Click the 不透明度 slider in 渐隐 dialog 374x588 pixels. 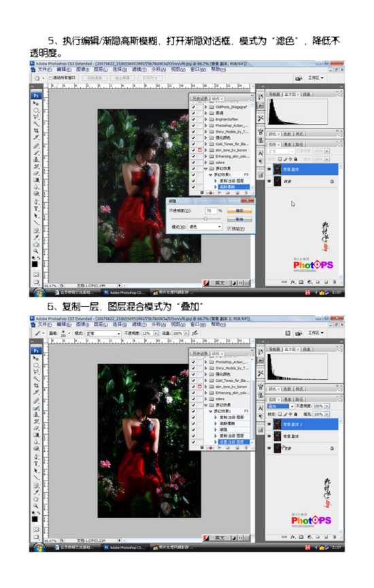coord(196,218)
